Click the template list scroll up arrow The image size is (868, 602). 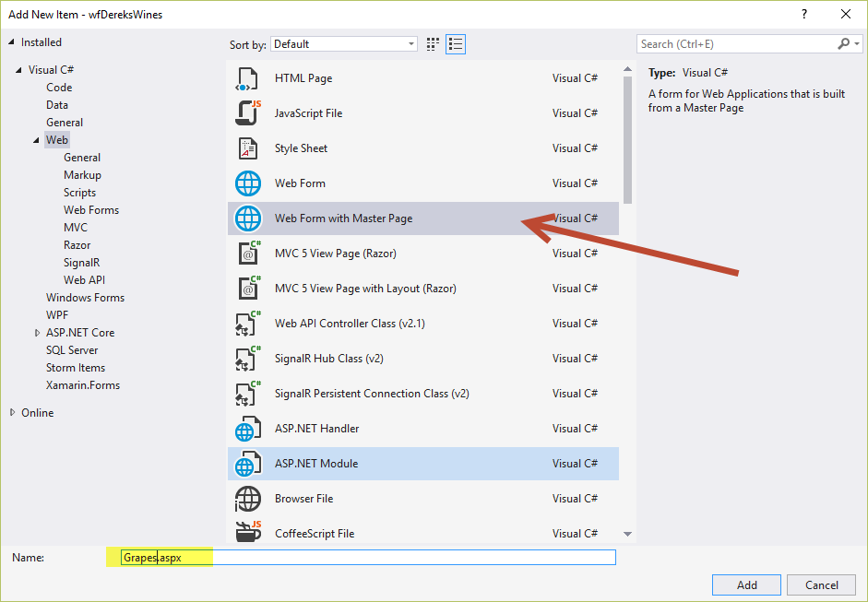627,70
